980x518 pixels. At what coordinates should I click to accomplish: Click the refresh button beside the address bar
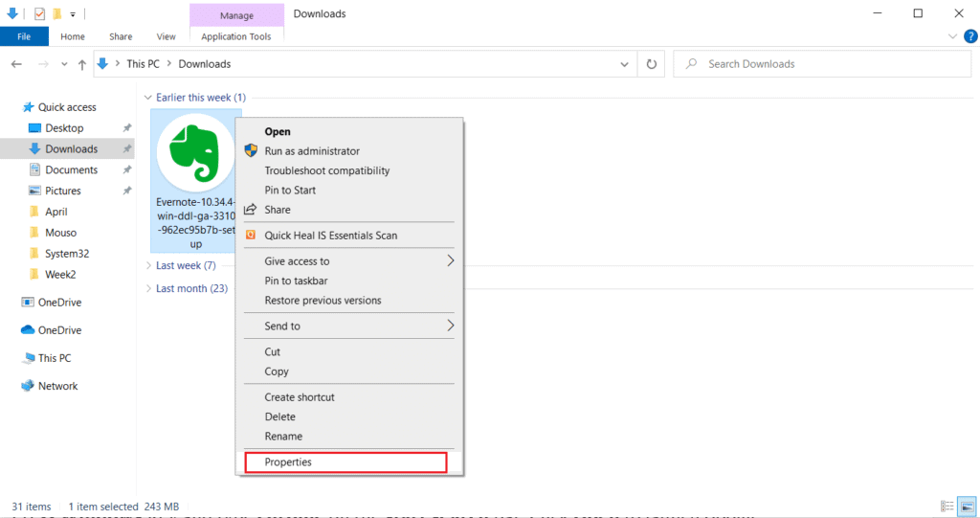(x=651, y=64)
